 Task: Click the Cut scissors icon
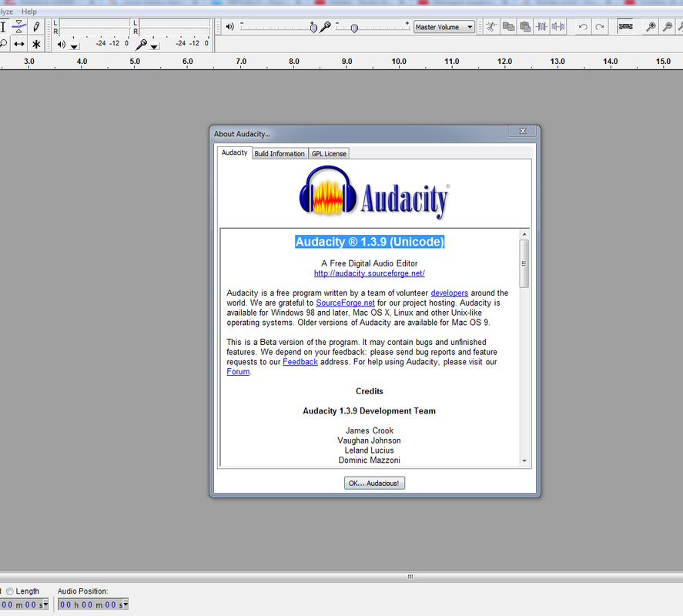[x=491, y=27]
